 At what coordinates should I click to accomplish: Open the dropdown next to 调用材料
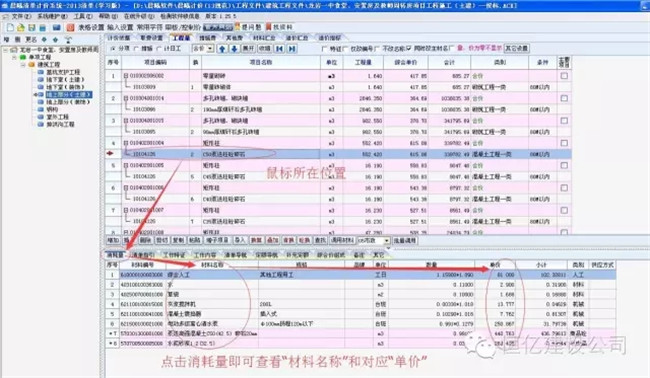pyautogui.click(x=386, y=240)
